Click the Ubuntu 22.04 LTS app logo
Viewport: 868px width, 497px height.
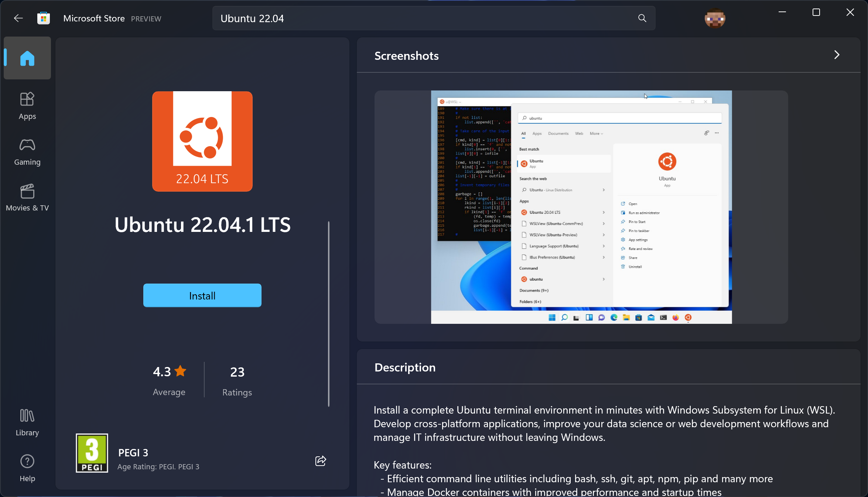(x=202, y=142)
